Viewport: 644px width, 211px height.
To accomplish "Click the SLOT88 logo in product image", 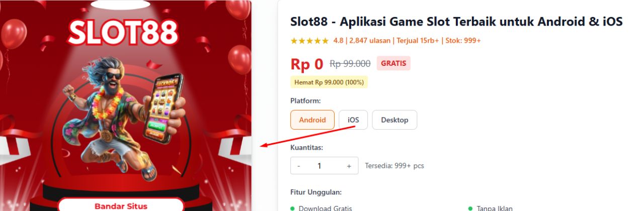I will click(x=123, y=32).
